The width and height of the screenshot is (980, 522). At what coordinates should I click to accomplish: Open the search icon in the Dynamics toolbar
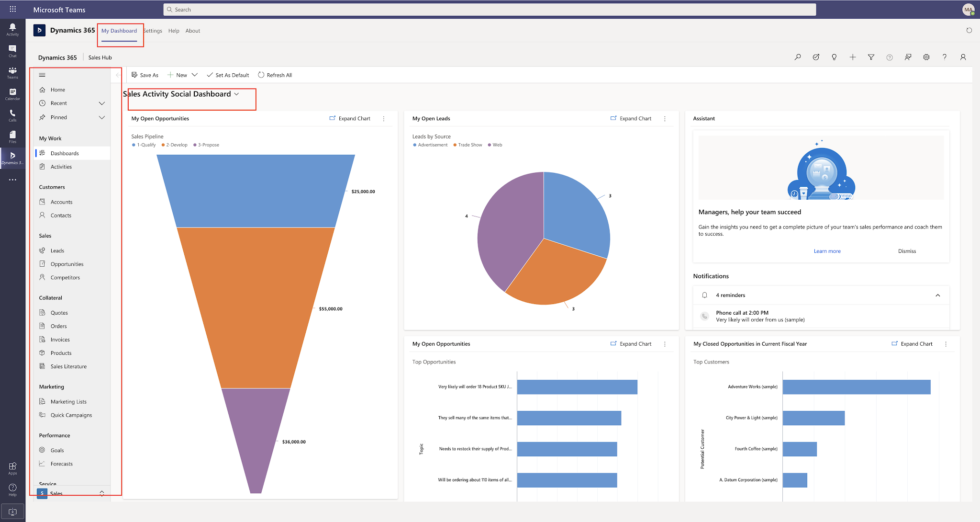[x=798, y=57]
